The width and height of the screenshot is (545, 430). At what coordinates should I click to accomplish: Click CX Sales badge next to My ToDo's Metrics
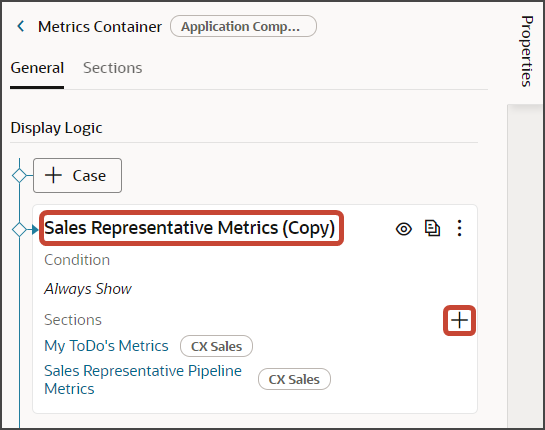point(217,346)
